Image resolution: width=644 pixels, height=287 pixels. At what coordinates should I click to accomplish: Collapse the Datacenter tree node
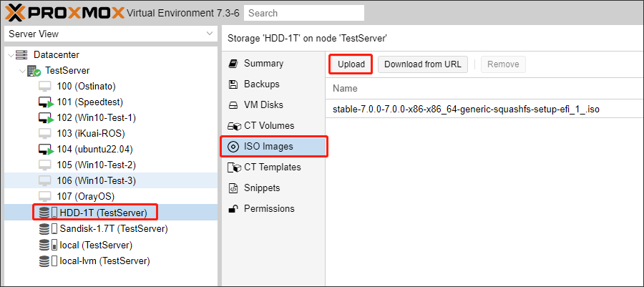[10, 55]
